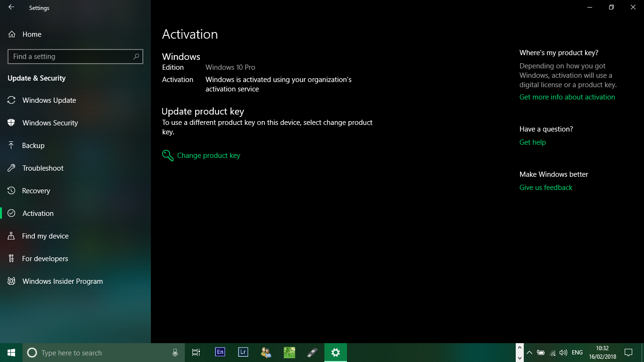
Task: Open the two-people icon app on the taskbar
Action: (266, 352)
